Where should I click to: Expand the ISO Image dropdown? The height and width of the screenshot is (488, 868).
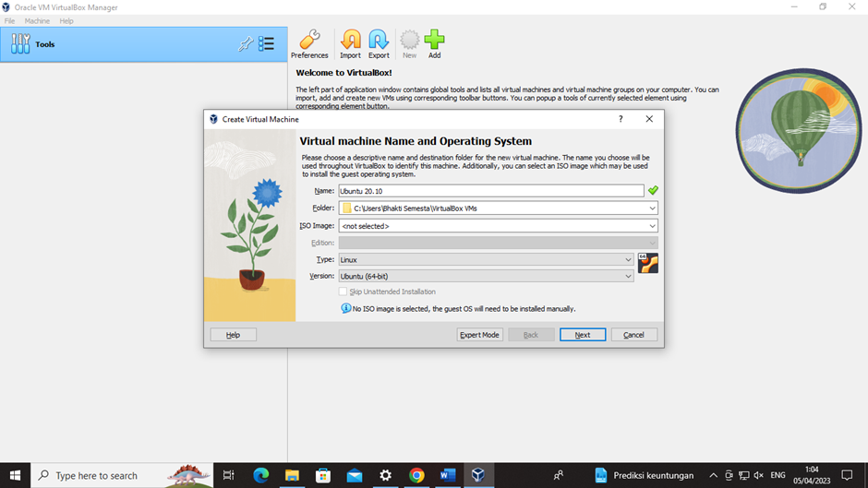tap(652, 226)
